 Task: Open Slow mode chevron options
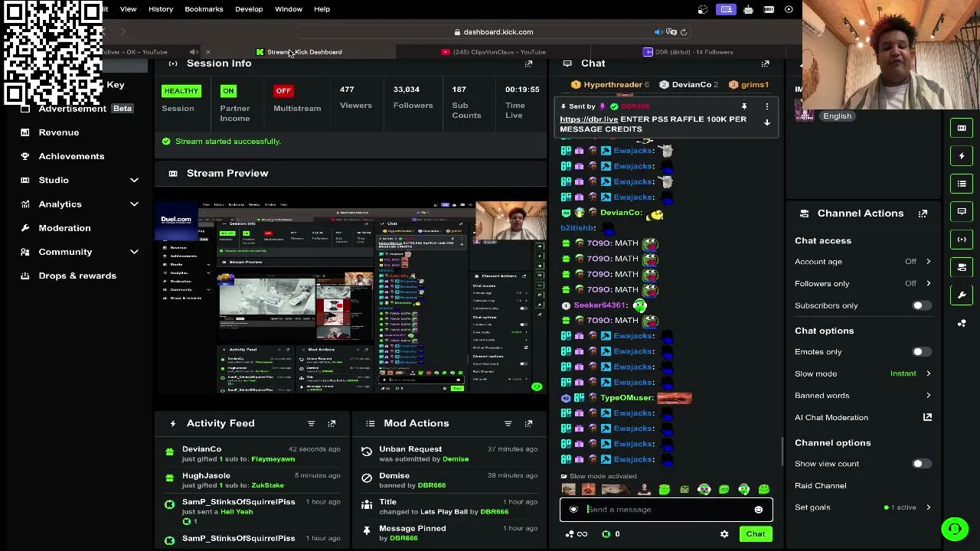pos(928,374)
